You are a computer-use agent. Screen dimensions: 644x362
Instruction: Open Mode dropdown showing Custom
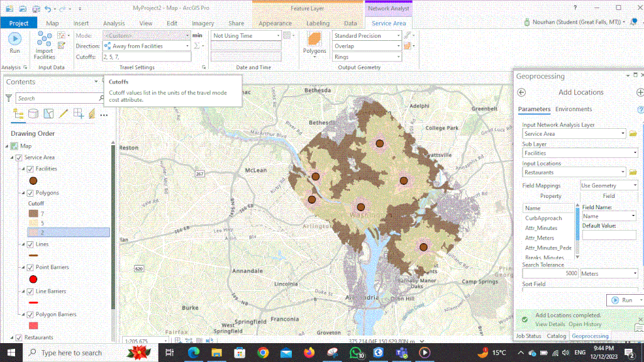(147, 36)
